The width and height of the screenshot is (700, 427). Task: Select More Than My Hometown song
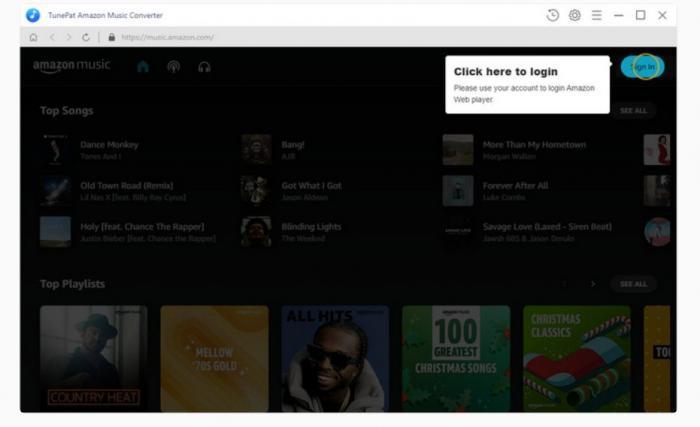534,145
